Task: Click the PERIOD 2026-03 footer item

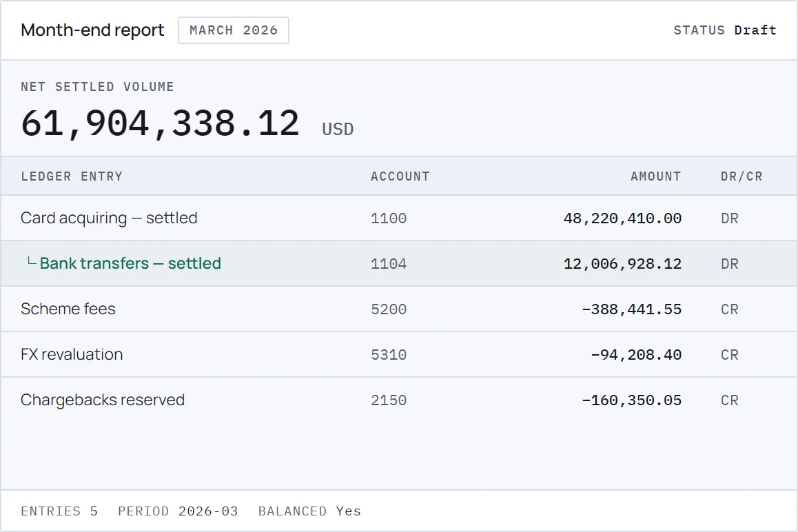Action: pyautogui.click(x=178, y=511)
